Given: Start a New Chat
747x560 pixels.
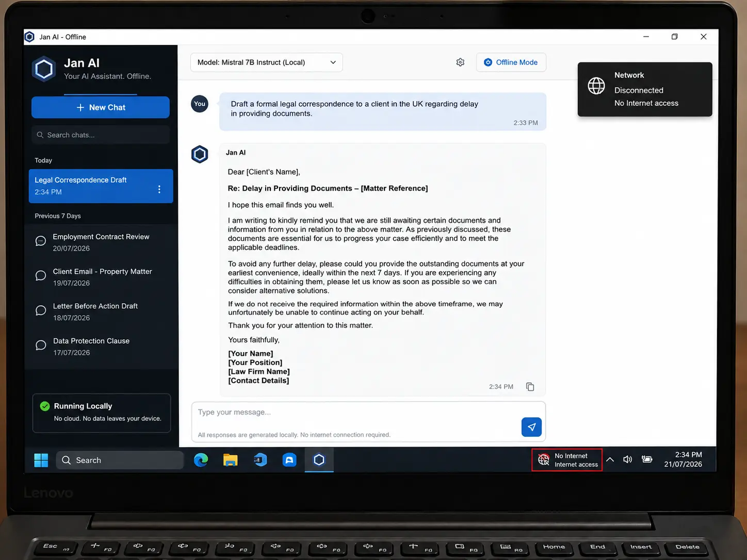Looking at the screenshot, I should [x=101, y=107].
